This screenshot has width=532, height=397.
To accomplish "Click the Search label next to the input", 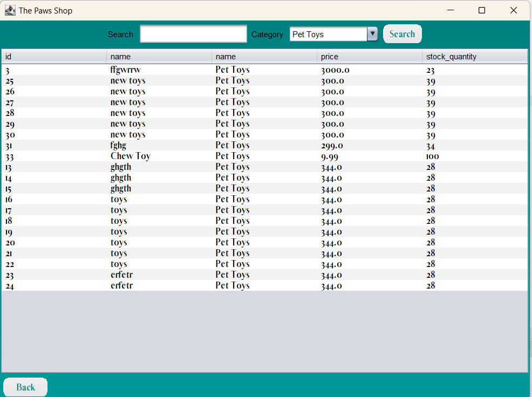I will 120,34.
